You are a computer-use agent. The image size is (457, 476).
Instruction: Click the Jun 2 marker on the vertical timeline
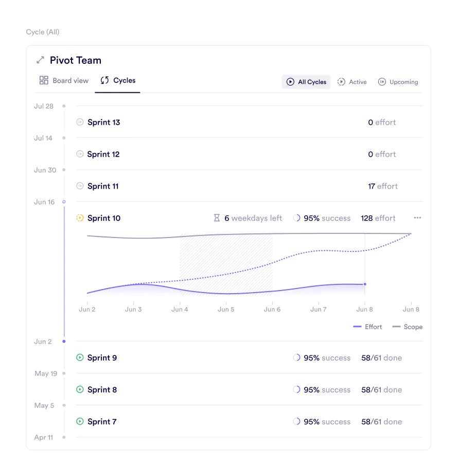[64, 341]
